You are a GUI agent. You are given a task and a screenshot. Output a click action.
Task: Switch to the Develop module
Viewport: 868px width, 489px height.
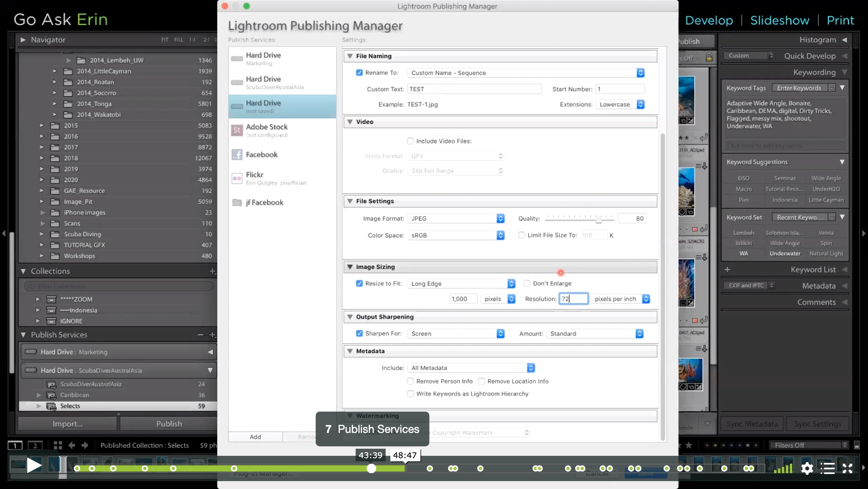click(709, 21)
